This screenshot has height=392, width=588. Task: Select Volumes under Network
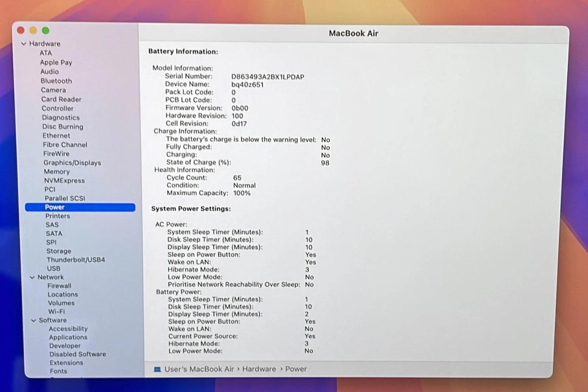coord(61,303)
